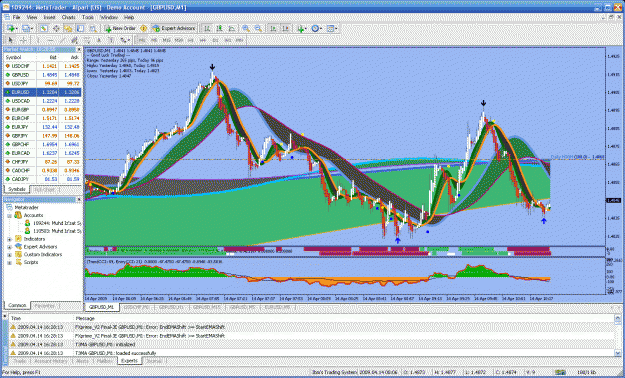Screen dimensions: 625x378
Task: Toggle the M1 timeframe button
Action: click(142, 40)
